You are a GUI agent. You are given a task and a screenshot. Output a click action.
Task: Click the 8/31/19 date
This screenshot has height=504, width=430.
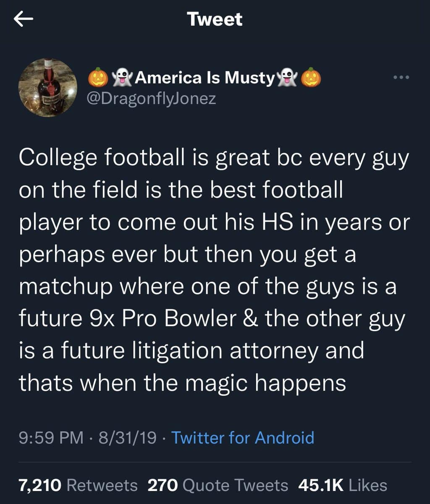[x=126, y=438]
